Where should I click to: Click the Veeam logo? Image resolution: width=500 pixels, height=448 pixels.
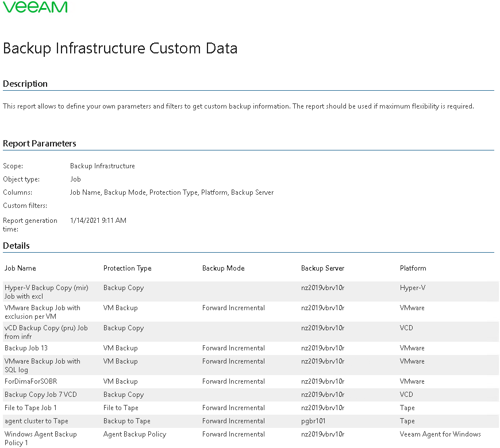click(x=36, y=7)
